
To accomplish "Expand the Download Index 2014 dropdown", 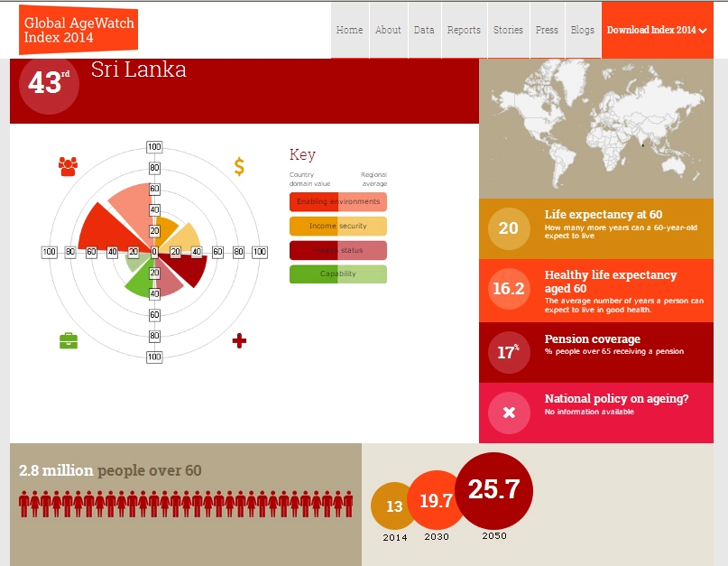I will pos(656,30).
